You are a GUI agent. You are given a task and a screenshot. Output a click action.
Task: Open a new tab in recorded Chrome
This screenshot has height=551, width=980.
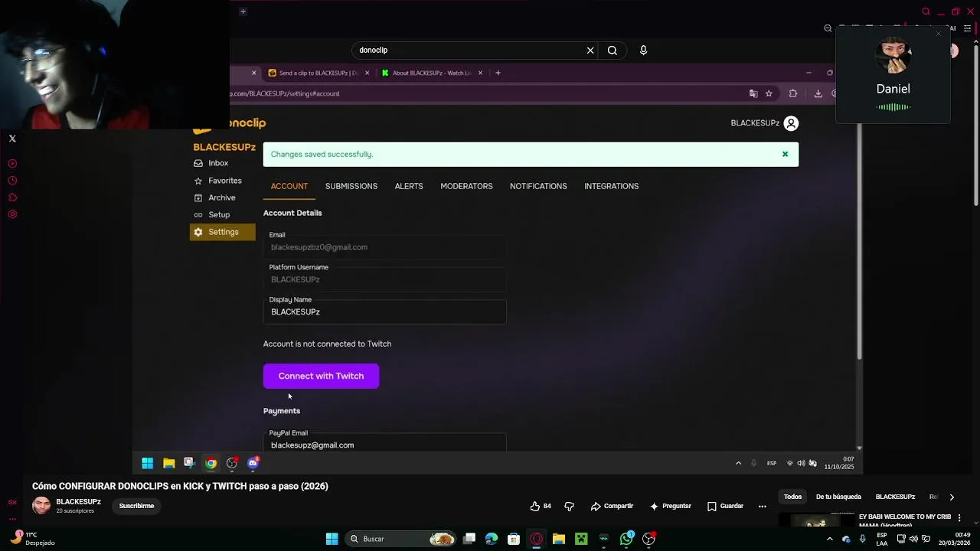pos(498,73)
